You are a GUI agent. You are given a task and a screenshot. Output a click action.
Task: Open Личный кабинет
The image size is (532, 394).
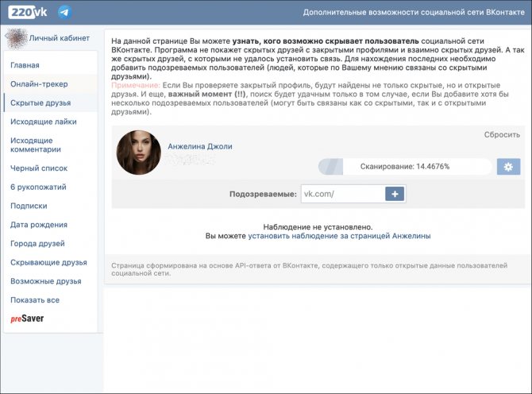coord(60,38)
